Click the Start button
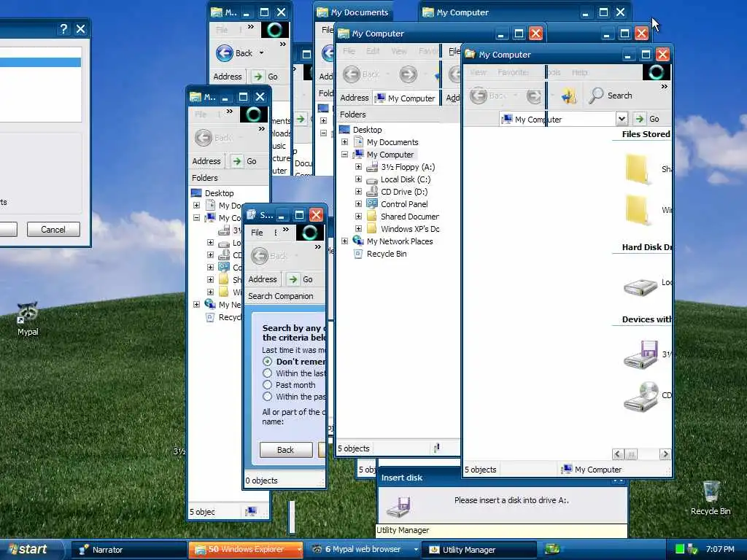This screenshot has width=747, height=560. click(31, 549)
